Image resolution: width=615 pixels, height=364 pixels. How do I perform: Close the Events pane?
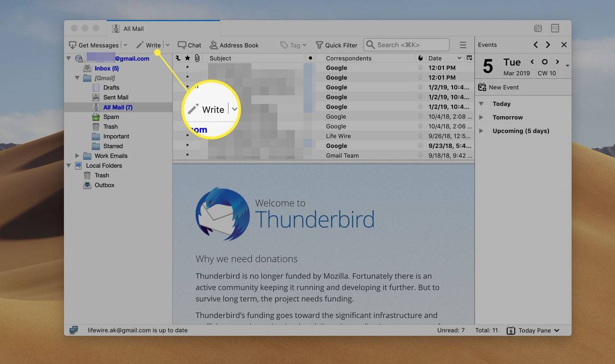tap(564, 45)
